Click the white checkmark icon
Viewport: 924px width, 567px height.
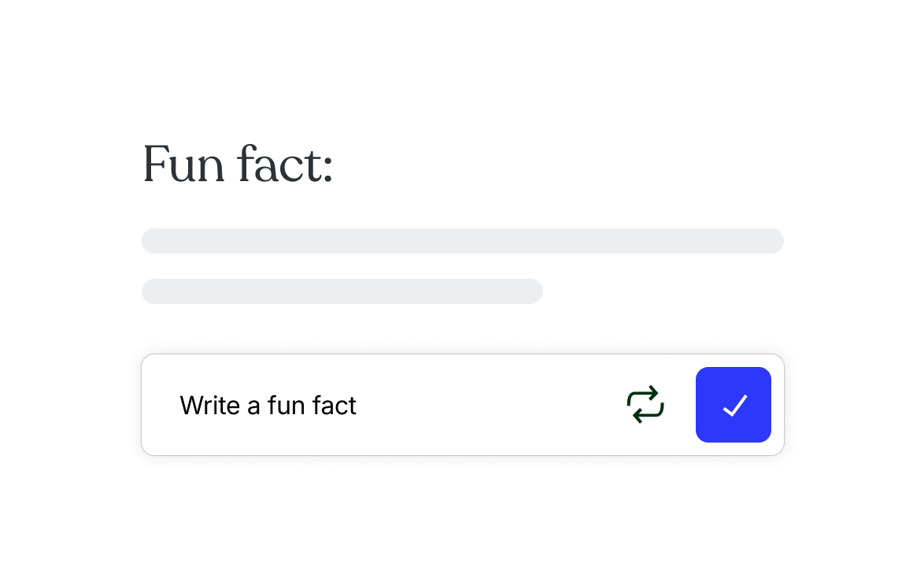(x=734, y=406)
